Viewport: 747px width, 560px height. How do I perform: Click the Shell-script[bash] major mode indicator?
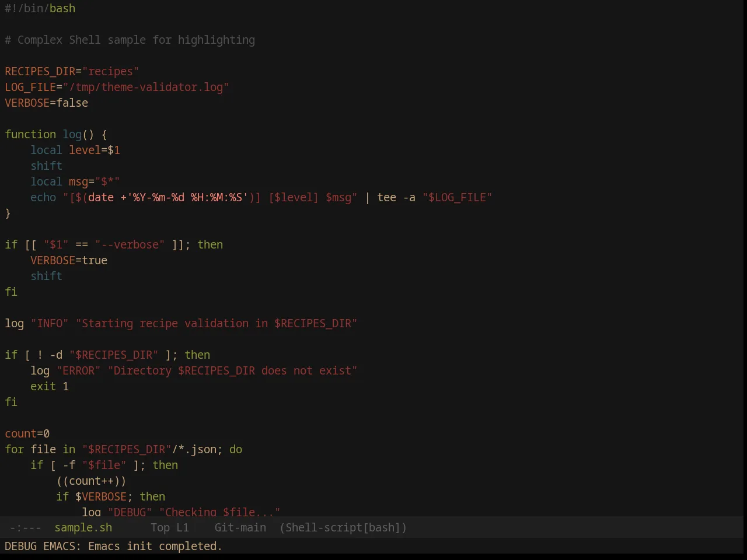pos(343,527)
